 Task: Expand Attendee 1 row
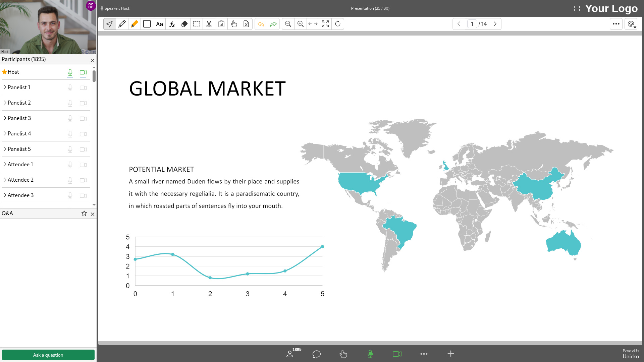tap(5, 164)
